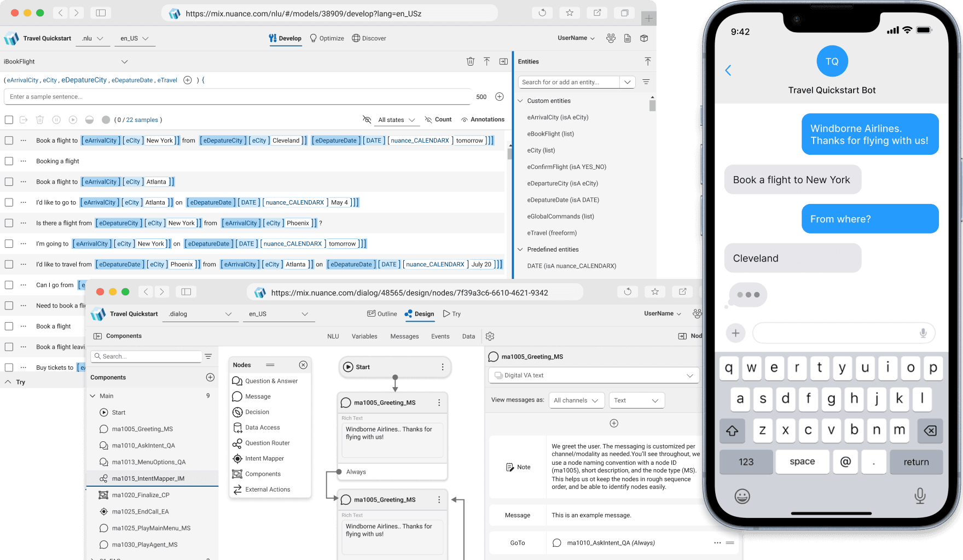Image resolution: width=963 pixels, height=560 pixels.
Task: Add a message with the plus circle icon
Action: (x=614, y=423)
